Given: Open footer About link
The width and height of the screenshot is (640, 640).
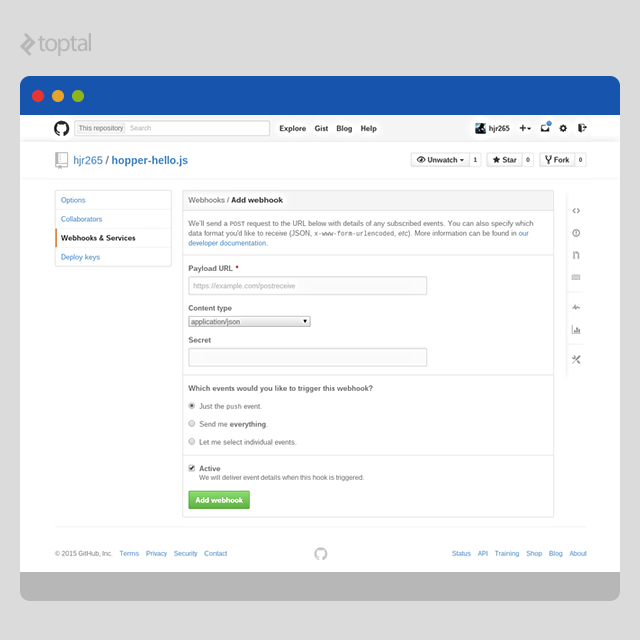Looking at the screenshot, I should [578, 553].
